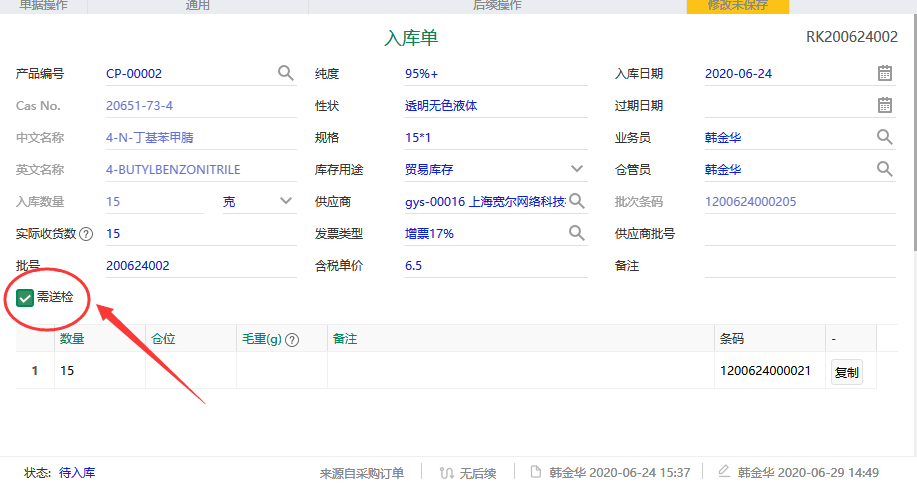Screen dimensions: 917x484
Task: Click the 待入库 status link
Action: (77, 473)
